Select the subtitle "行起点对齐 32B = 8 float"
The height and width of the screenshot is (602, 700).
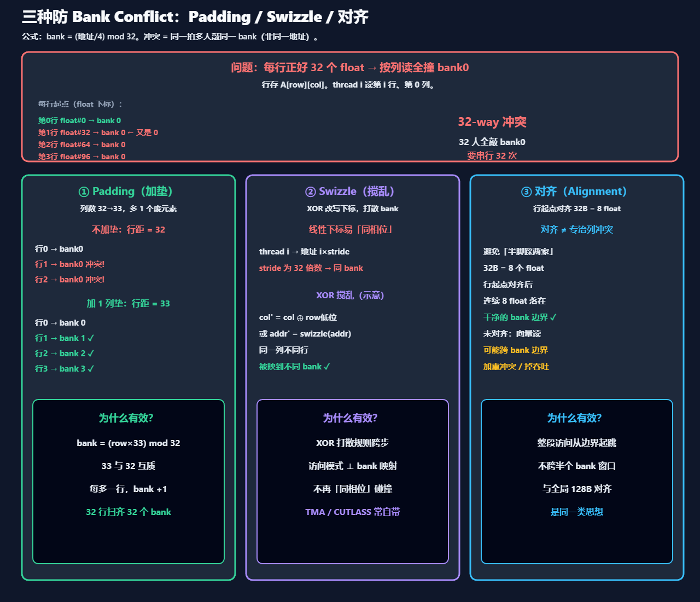[x=577, y=209]
